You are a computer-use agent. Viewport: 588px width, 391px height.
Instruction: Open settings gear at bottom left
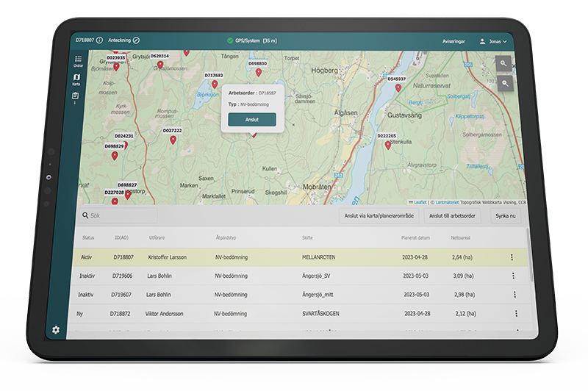click(56, 330)
